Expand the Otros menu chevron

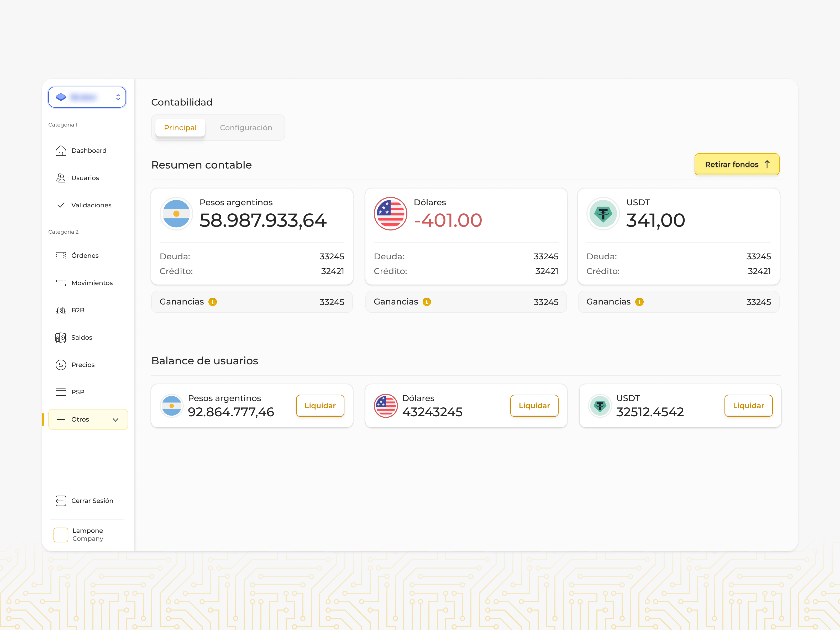click(x=115, y=420)
